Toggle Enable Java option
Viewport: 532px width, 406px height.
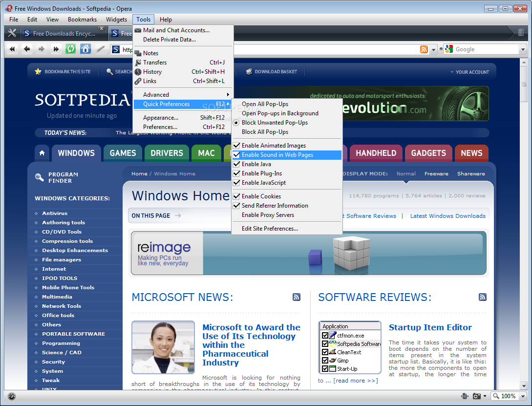click(x=287, y=164)
